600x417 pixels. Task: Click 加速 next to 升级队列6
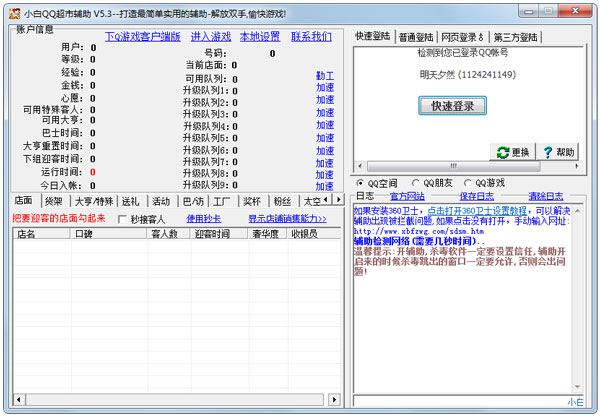325,151
